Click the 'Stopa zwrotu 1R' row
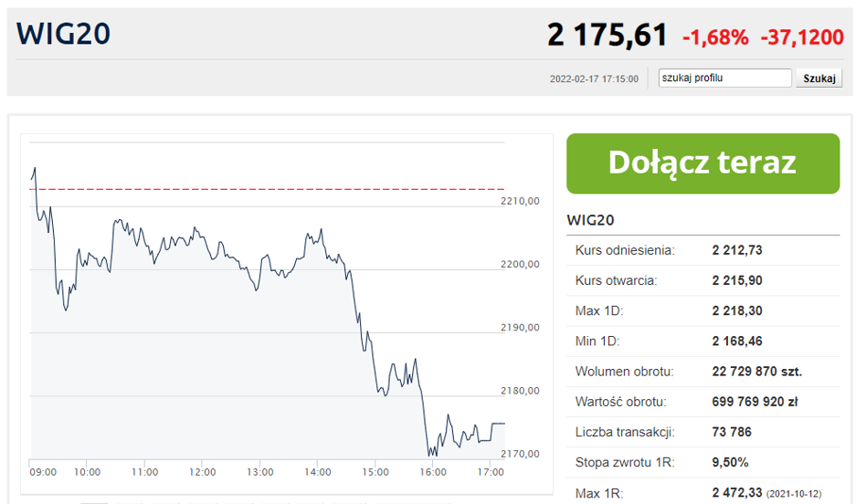The width and height of the screenshot is (866, 504). pyautogui.click(x=702, y=463)
